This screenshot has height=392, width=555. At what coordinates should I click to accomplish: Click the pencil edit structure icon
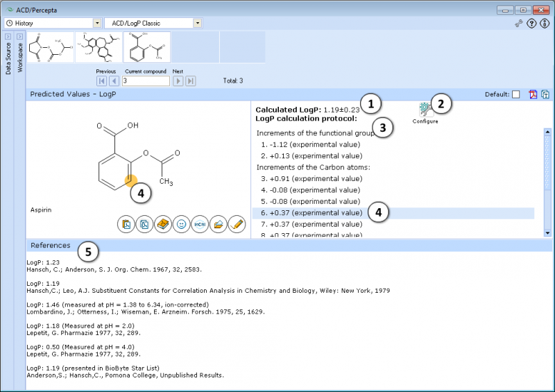pyautogui.click(x=237, y=224)
